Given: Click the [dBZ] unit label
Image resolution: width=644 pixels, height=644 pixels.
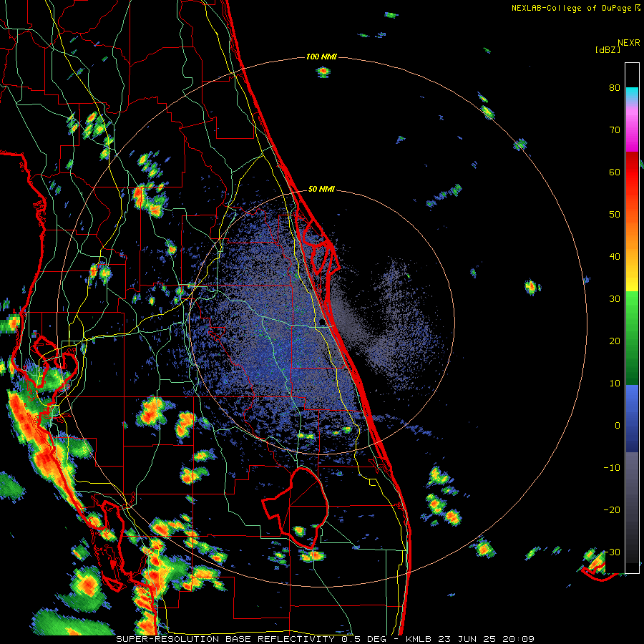Looking at the screenshot, I should tap(608, 50).
